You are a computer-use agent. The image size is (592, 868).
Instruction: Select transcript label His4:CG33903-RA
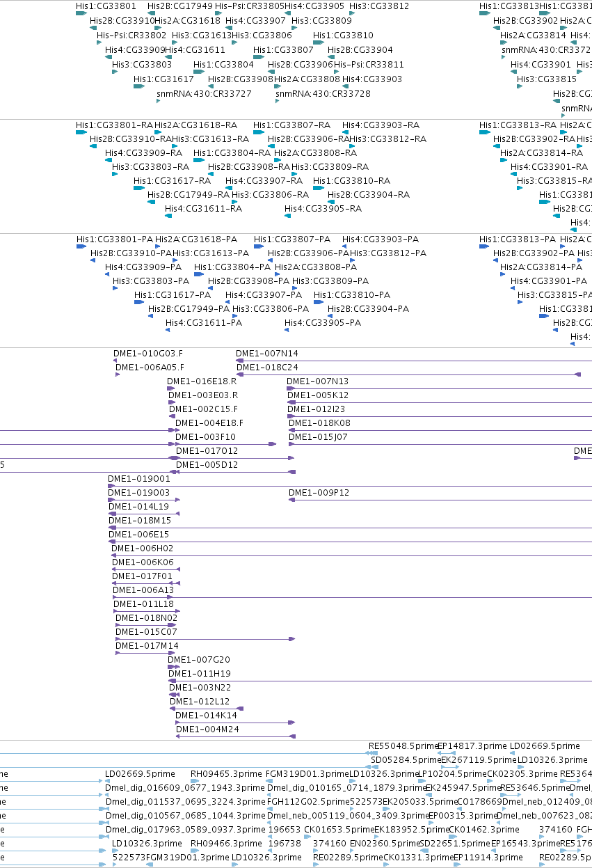click(381, 125)
